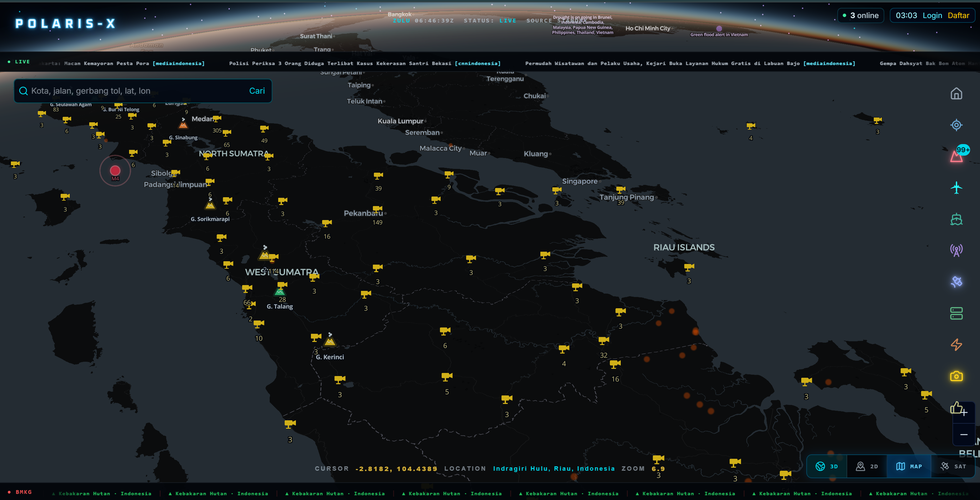Screen dimensions: 980x500
Task: Open the green server stack icon
Action: click(956, 313)
